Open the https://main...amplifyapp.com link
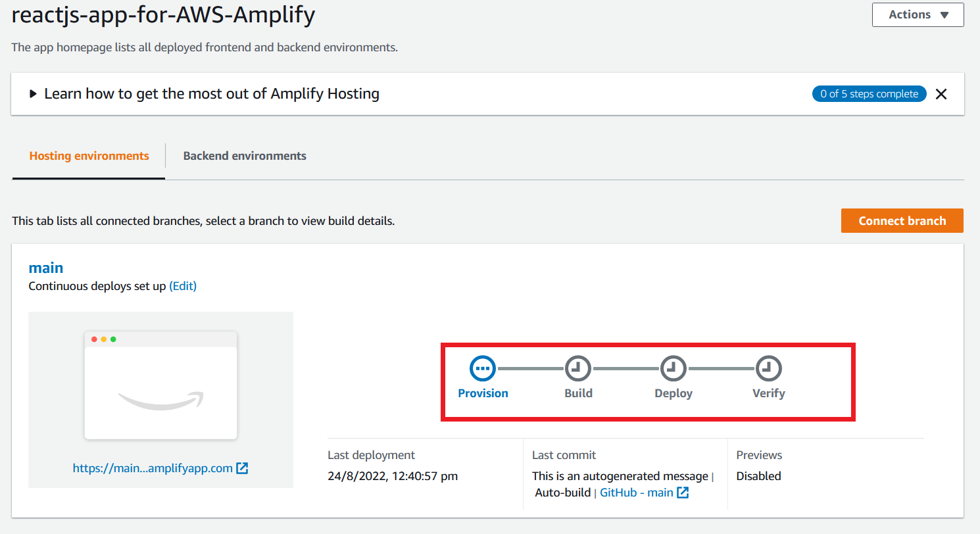This screenshot has width=980, height=534. tap(153, 468)
